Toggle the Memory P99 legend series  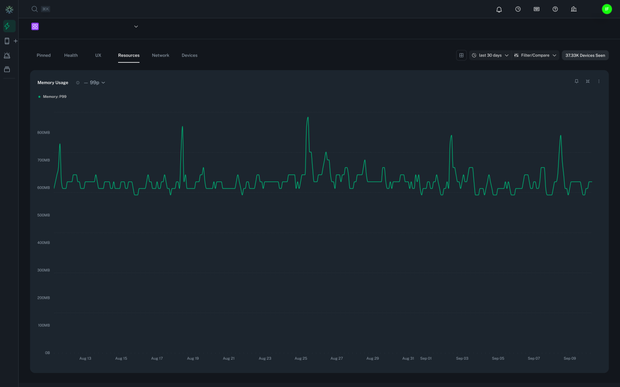point(52,96)
